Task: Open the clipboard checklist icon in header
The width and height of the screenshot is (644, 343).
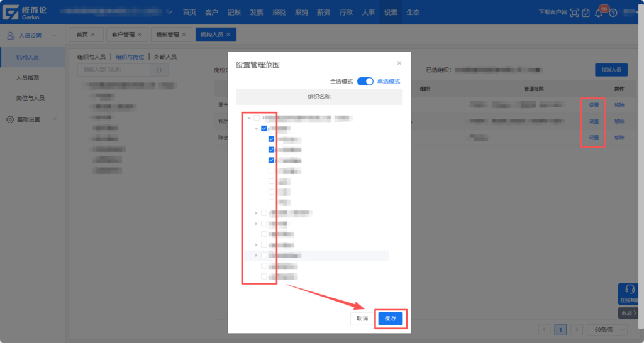Action: 586,13
